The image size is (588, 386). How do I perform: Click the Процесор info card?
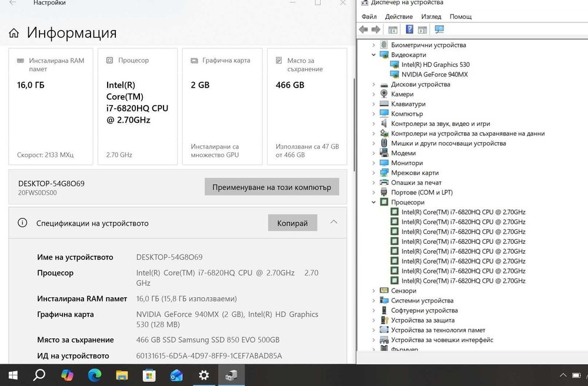[137, 106]
